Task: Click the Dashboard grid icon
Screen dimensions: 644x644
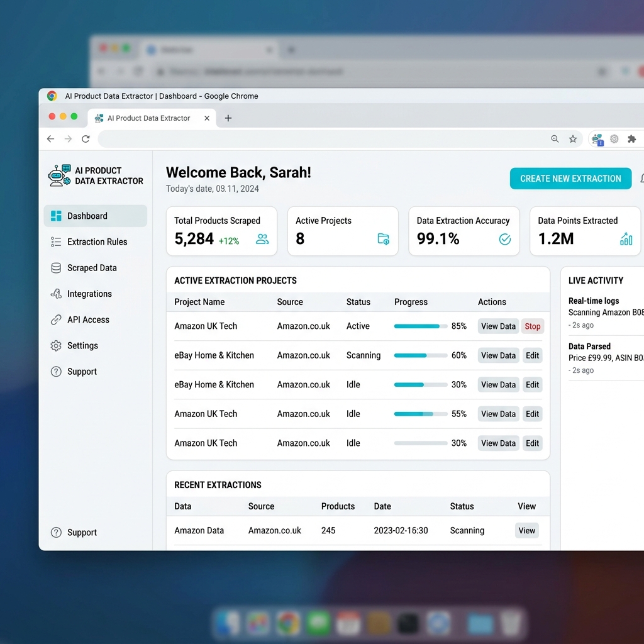Action: click(x=56, y=216)
